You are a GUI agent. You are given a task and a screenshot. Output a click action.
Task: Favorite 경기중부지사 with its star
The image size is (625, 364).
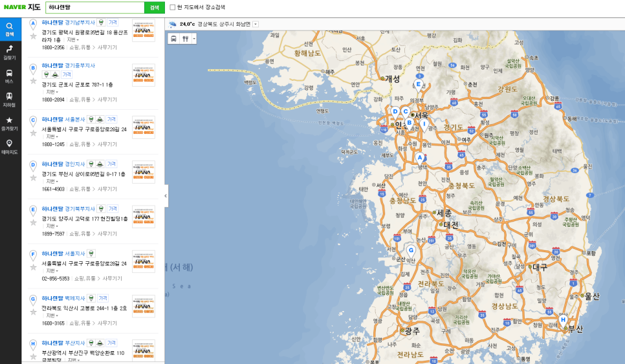click(34, 81)
